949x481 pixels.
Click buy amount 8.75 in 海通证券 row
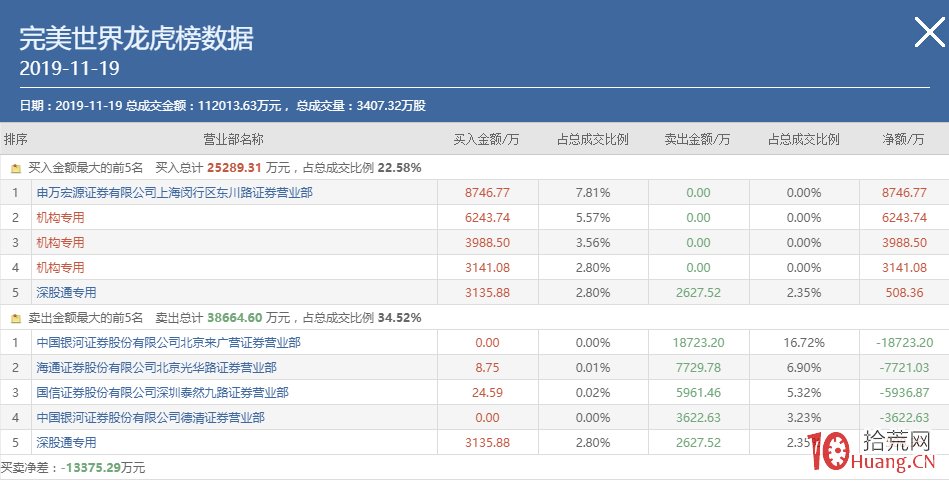click(x=487, y=367)
